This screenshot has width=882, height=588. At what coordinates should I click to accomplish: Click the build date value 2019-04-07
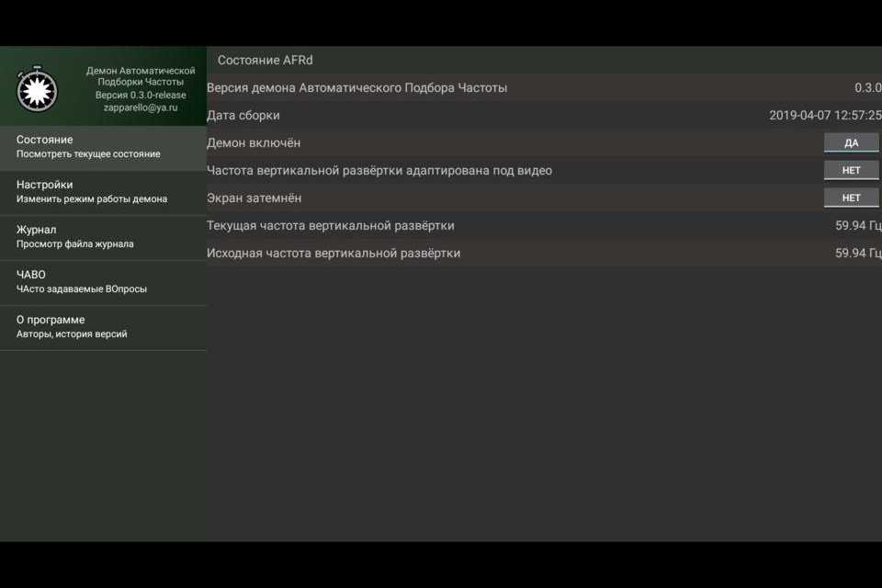[x=824, y=116]
